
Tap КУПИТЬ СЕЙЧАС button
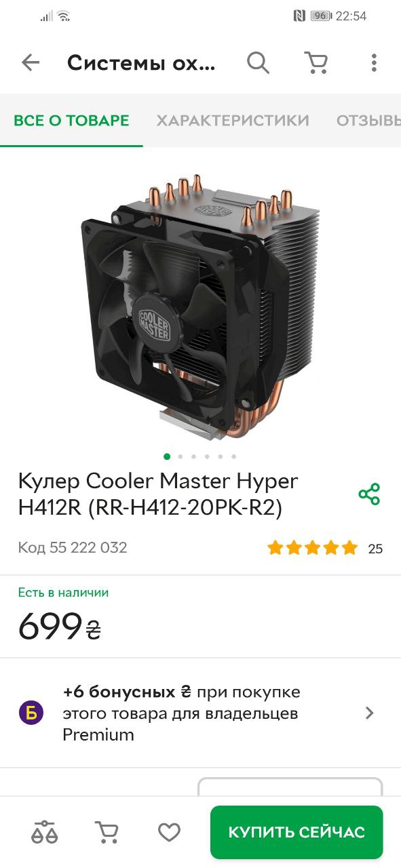[x=297, y=832]
